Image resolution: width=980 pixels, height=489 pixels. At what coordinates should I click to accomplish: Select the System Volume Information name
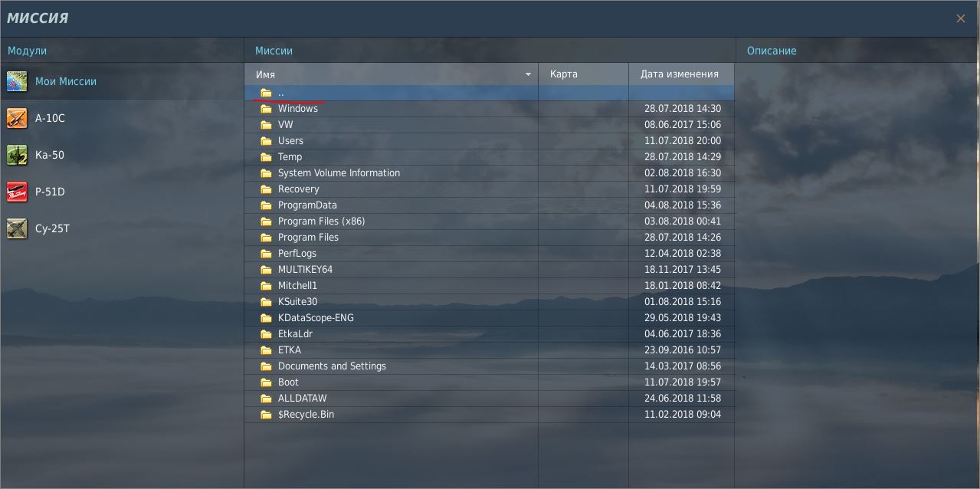339,173
